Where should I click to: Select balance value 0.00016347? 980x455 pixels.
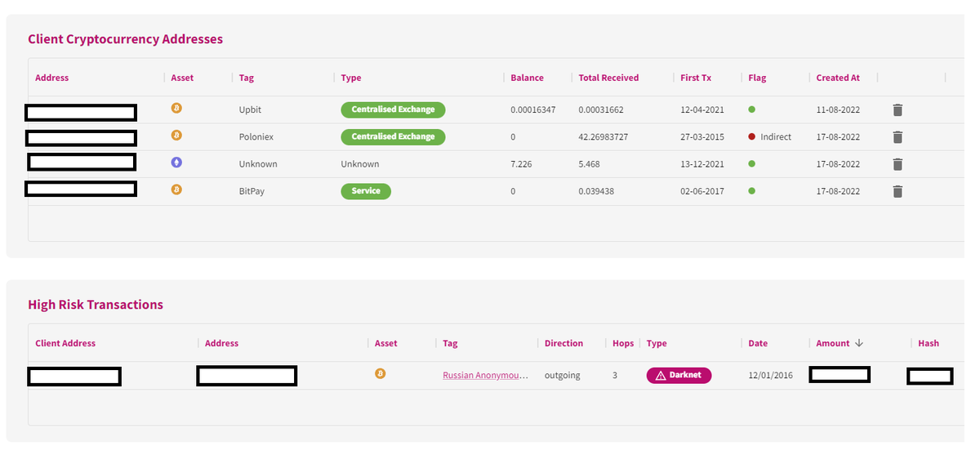(532, 109)
